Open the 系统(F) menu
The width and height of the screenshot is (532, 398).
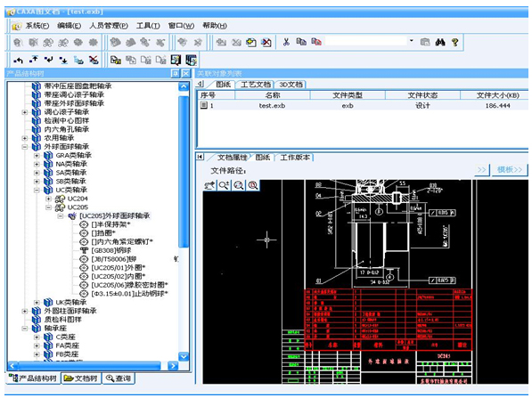pos(37,26)
